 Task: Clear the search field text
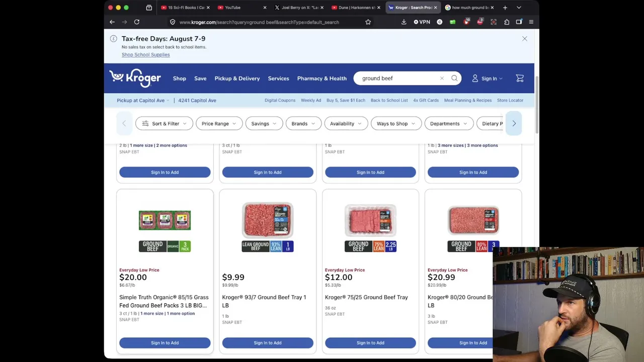tap(442, 78)
